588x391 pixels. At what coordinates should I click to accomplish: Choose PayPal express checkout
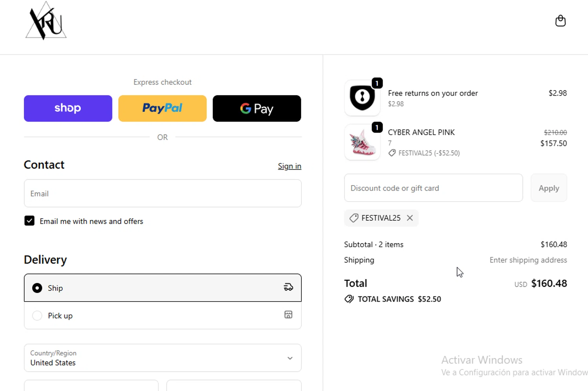(162, 108)
